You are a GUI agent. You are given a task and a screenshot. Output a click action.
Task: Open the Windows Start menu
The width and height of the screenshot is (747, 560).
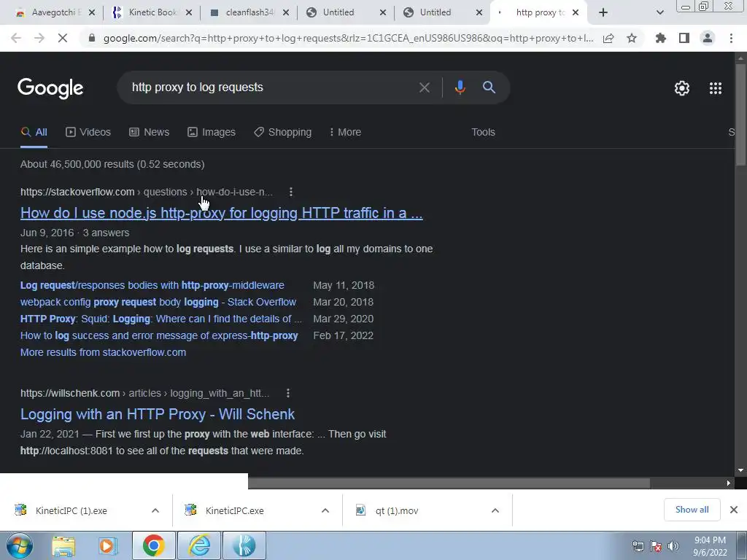20,545
